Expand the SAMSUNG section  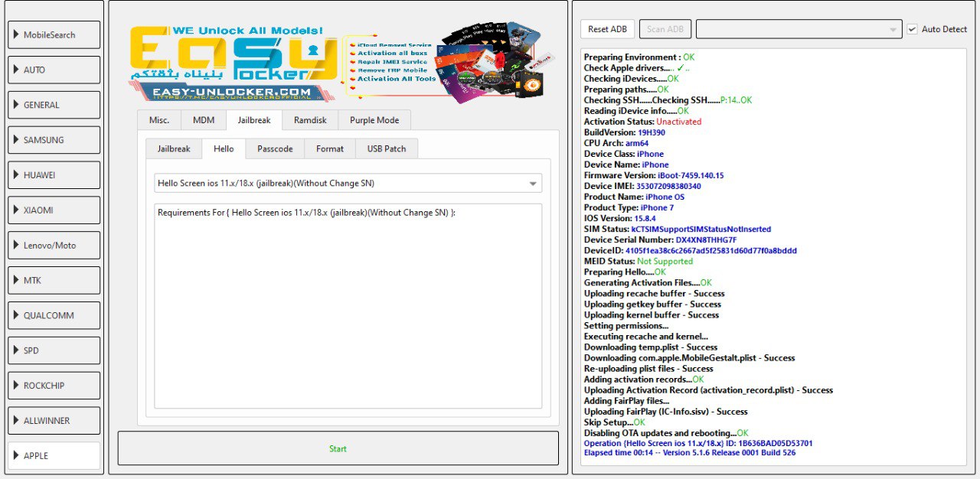tap(54, 140)
